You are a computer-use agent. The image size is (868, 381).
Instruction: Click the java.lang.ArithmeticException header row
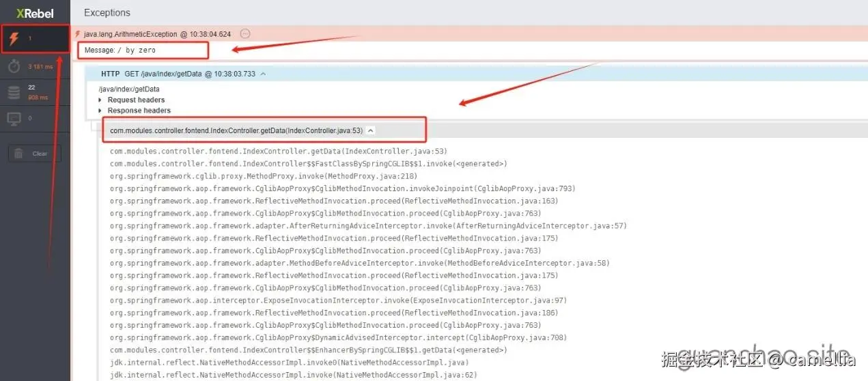tap(469, 33)
